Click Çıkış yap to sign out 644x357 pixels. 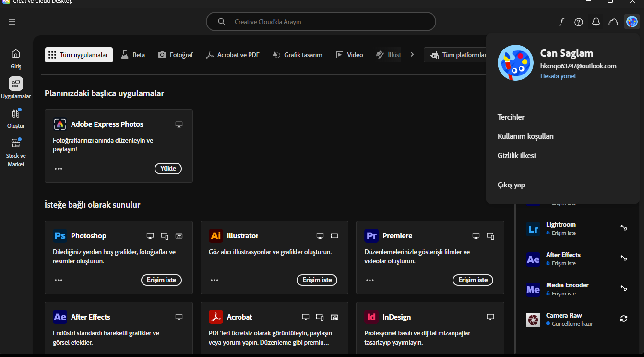click(512, 185)
